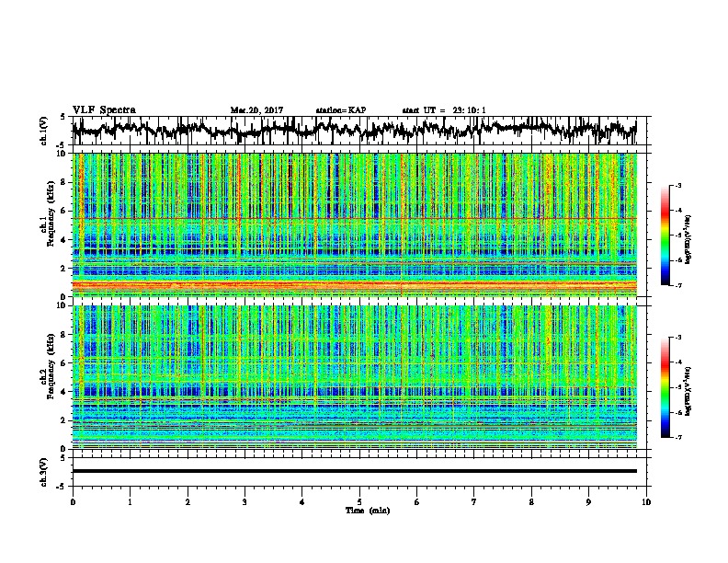
Task: Click the "ch.1(V)" axis label
Action: coord(43,131)
